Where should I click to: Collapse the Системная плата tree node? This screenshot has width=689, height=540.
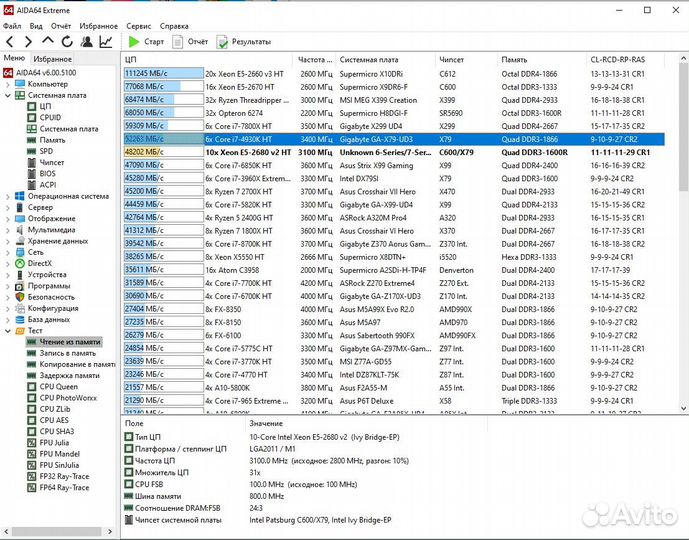[8, 95]
